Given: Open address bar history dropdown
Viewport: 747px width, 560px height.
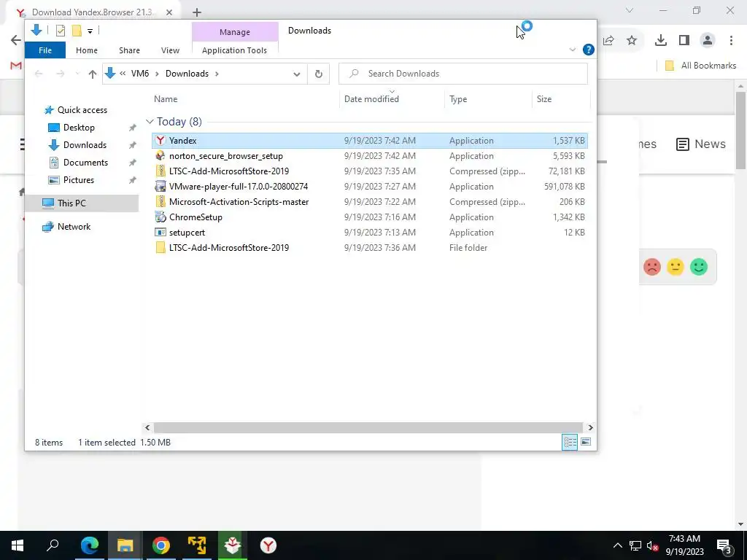Looking at the screenshot, I should (x=297, y=74).
